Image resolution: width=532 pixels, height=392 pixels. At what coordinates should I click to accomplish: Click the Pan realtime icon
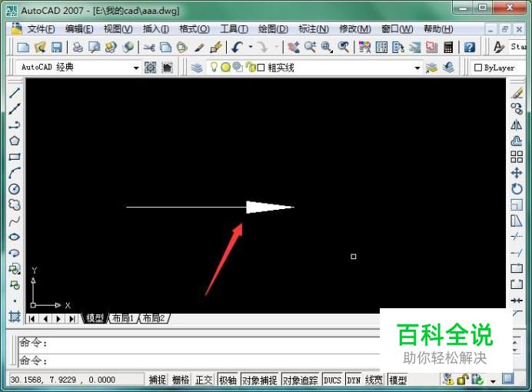point(294,47)
